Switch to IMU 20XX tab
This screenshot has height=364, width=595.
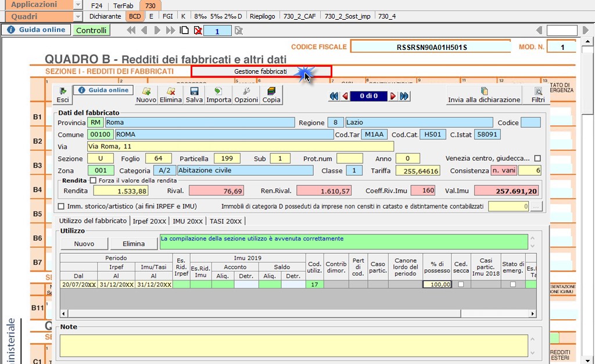188,221
